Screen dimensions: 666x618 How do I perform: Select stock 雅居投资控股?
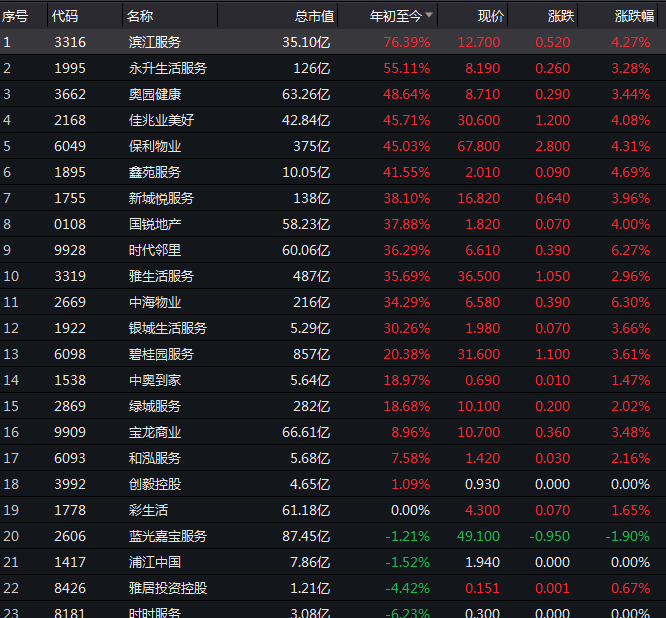[168, 588]
